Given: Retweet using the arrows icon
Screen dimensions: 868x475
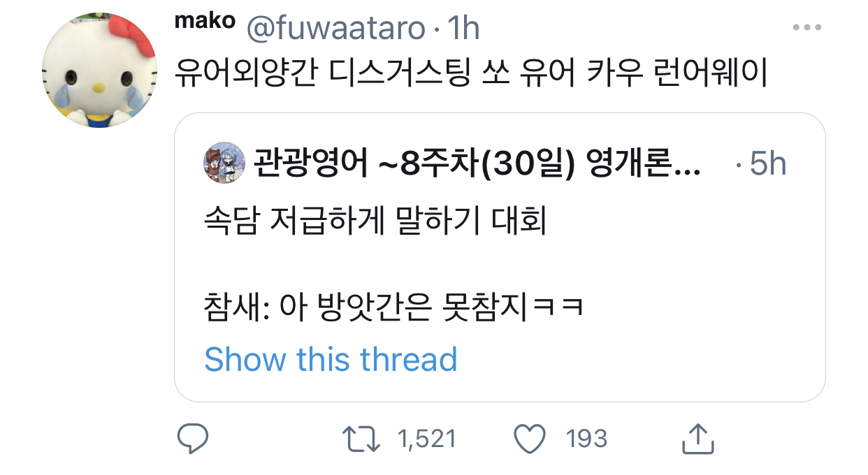Looking at the screenshot, I should point(361,439).
